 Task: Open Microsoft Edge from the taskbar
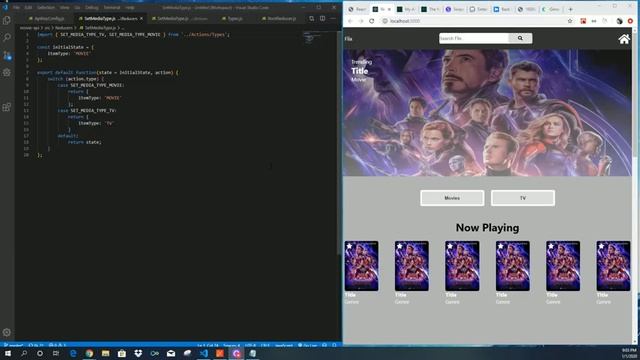coord(73,353)
